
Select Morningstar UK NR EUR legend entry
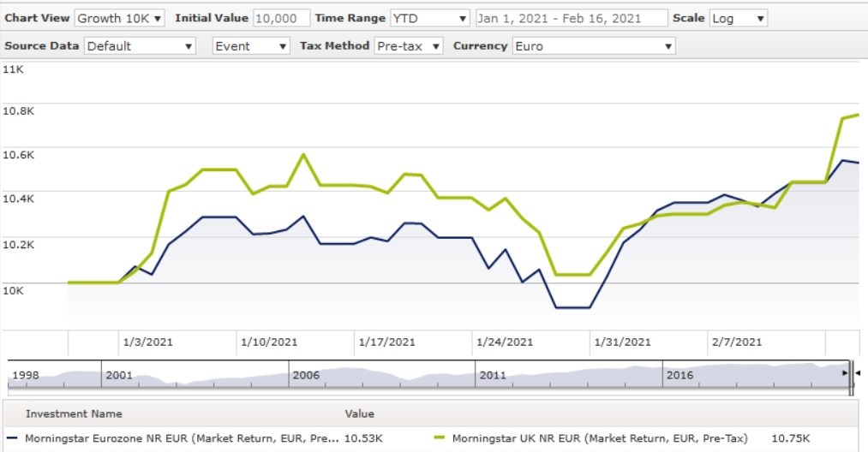point(600,438)
